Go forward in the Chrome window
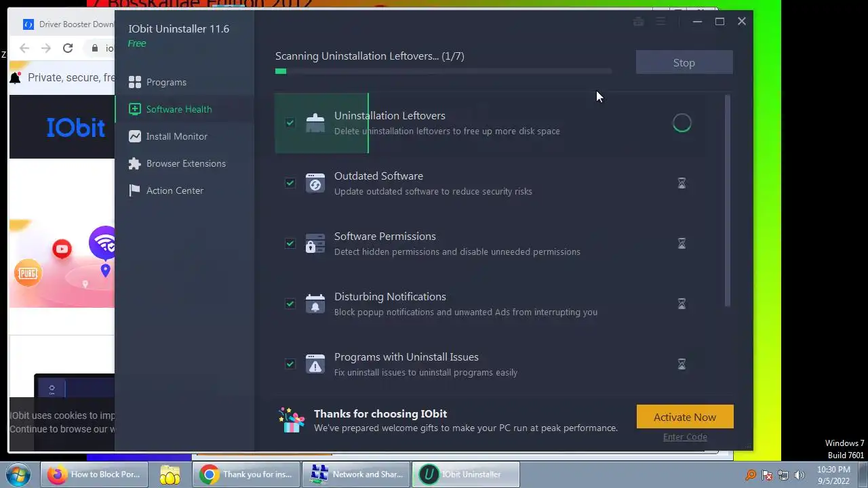 pos(46,48)
